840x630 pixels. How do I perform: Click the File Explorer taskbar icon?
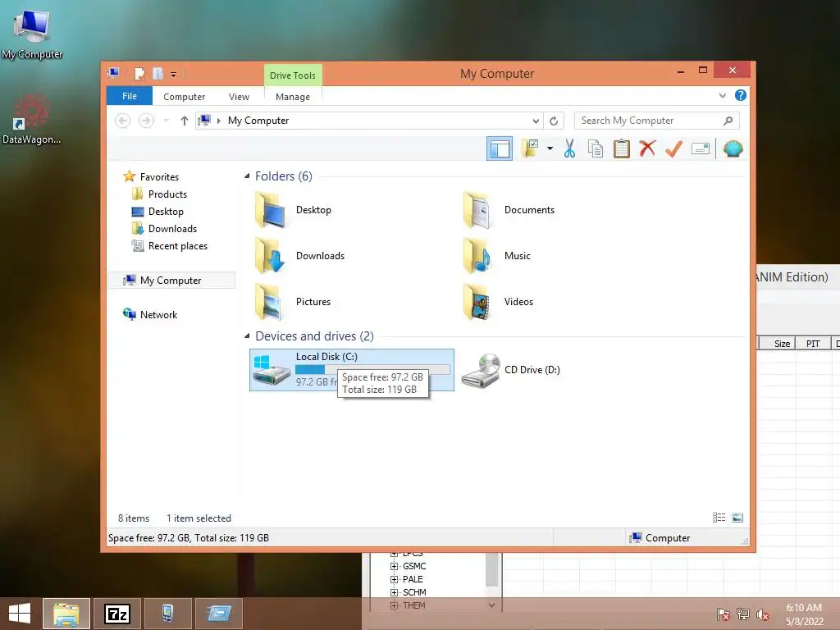coord(66,614)
